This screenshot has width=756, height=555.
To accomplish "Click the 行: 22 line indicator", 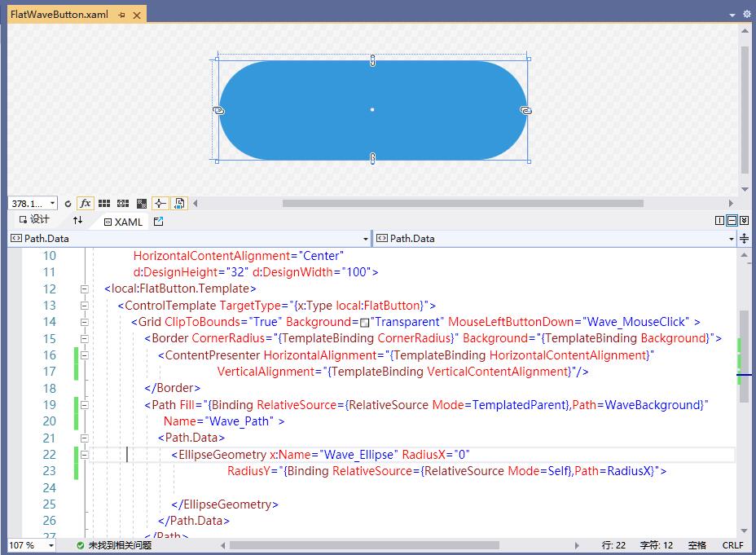I will [613, 545].
